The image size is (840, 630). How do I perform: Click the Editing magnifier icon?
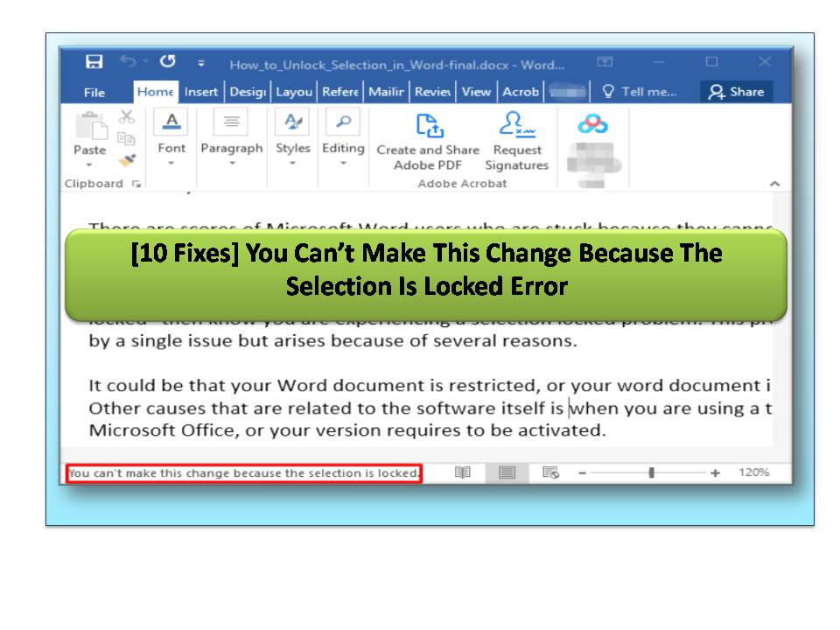pos(343,122)
